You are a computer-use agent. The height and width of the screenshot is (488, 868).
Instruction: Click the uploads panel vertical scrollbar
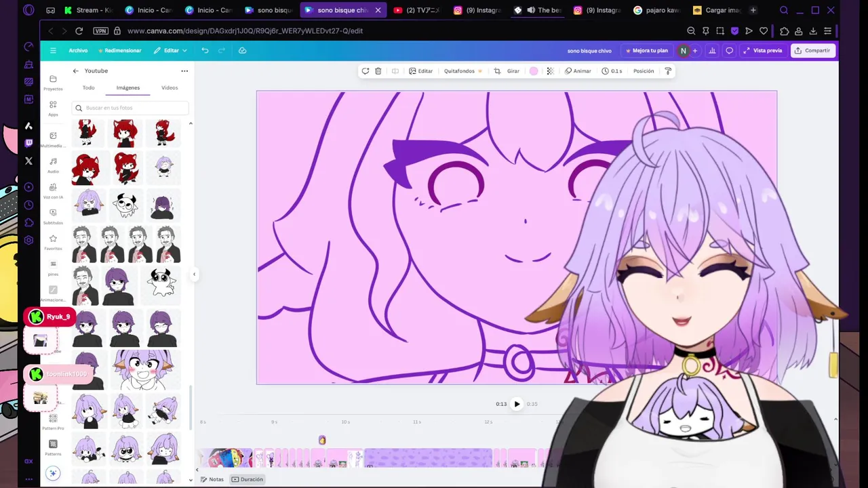tap(191, 407)
